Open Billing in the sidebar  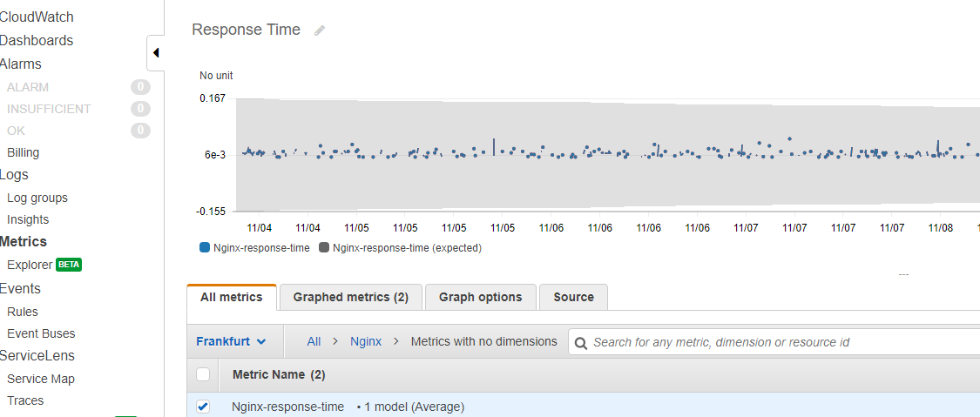pos(24,153)
